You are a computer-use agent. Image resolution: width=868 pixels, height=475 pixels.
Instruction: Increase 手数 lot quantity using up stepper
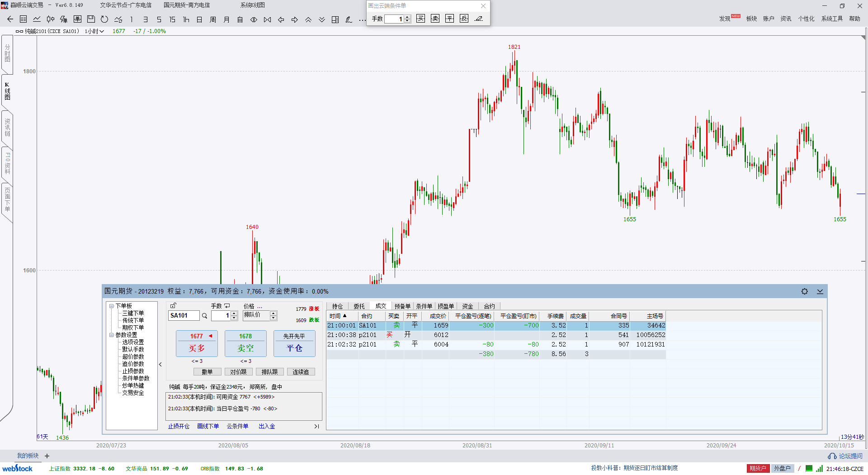click(x=234, y=313)
